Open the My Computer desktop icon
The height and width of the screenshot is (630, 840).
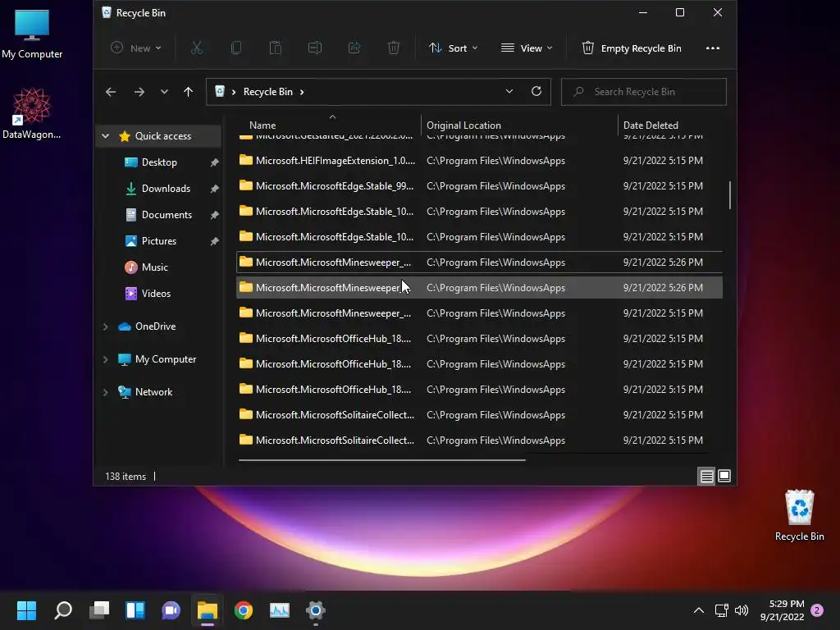(x=32, y=34)
